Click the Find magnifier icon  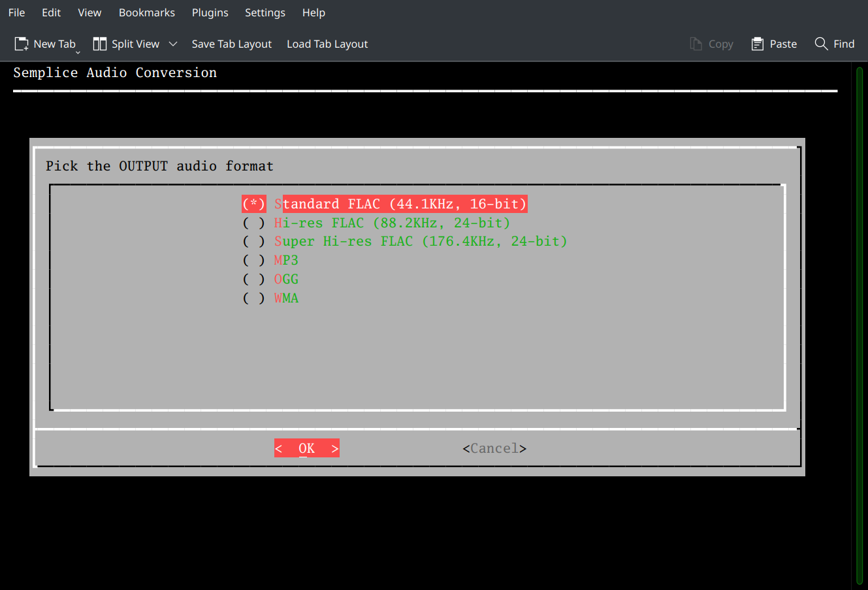[821, 44]
